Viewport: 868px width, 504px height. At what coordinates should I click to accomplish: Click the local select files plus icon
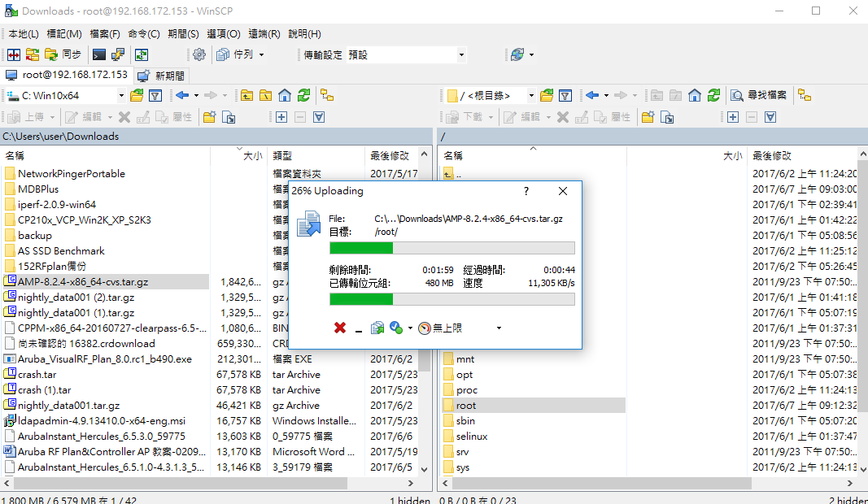pyautogui.click(x=281, y=117)
